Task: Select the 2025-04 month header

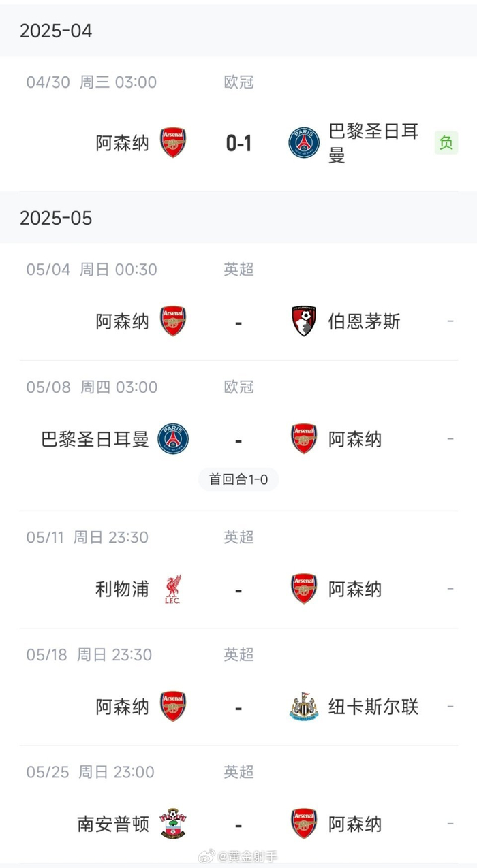Action: point(56,31)
